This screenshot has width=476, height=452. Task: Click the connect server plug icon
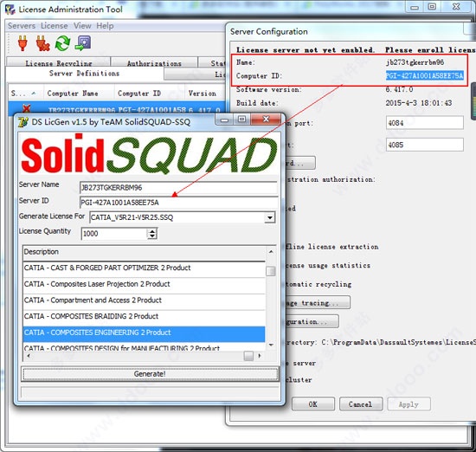[x=23, y=42]
